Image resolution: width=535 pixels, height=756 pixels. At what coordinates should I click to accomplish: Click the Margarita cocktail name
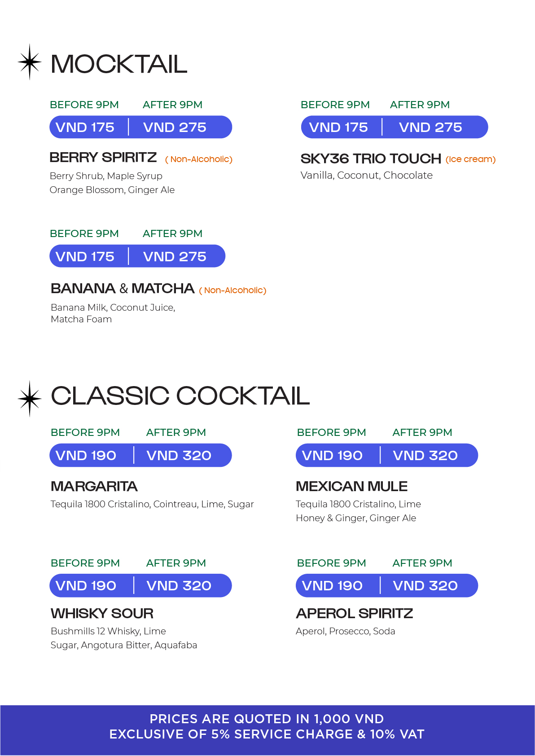[94, 486]
